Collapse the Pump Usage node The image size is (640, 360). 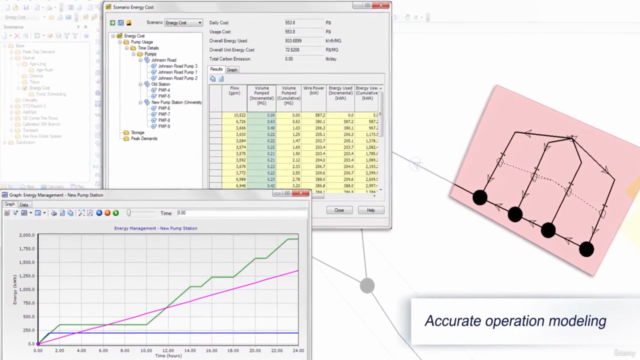pos(120,42)
